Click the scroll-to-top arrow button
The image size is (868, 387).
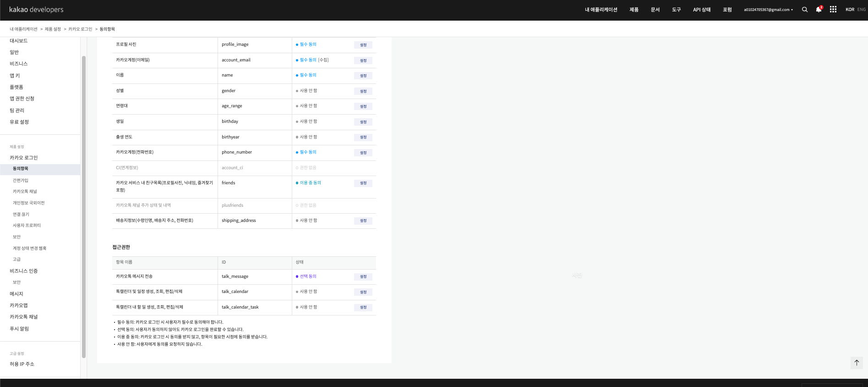click(857, 363)
